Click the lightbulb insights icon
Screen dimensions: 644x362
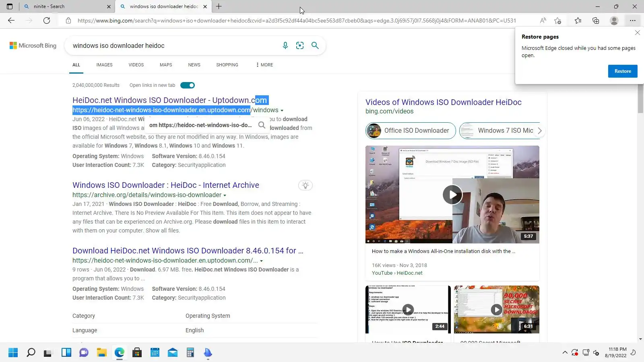pyautogui.click(x=305, y=185)
